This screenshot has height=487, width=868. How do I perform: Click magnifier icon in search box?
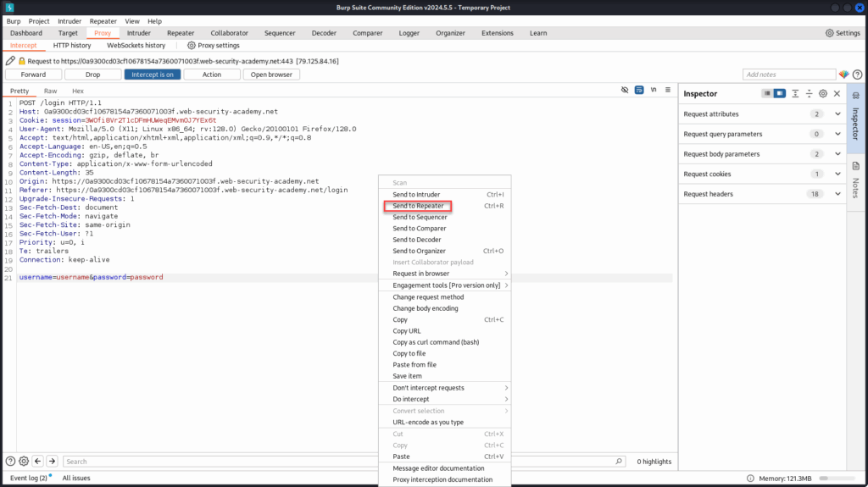pos(618,461)
